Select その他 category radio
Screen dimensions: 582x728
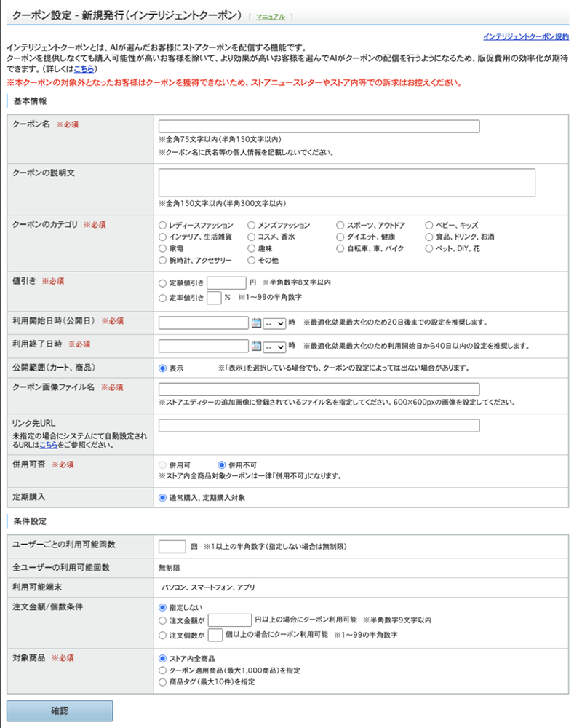tap(252, 261)
